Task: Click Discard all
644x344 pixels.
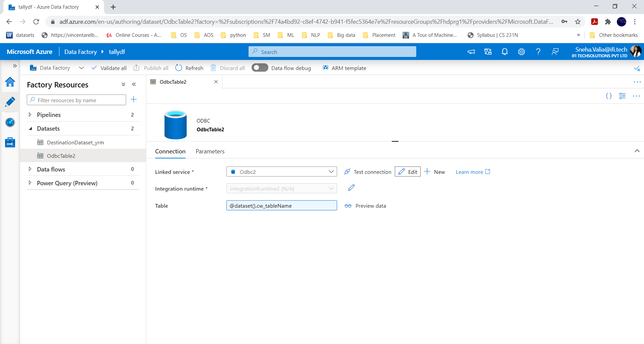Action: click(228, 68)
